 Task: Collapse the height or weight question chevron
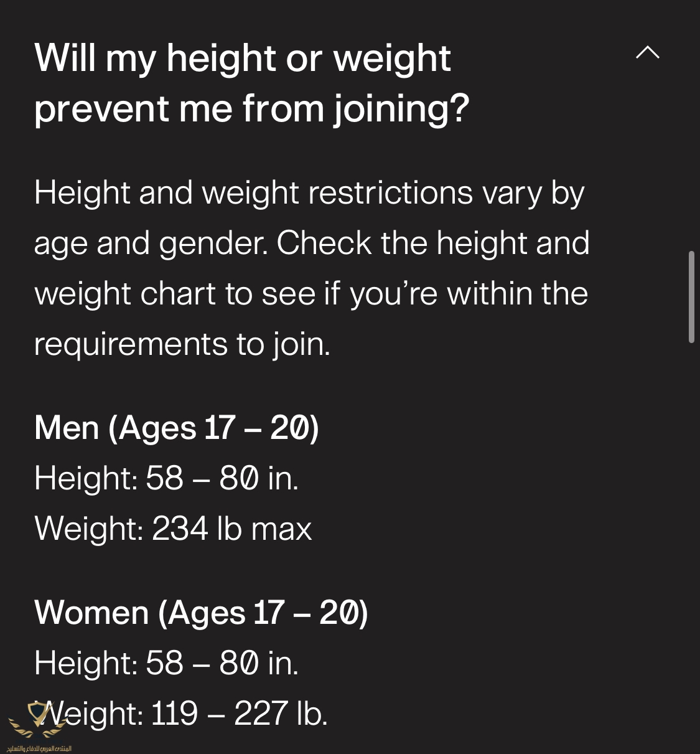click(647, 53)
